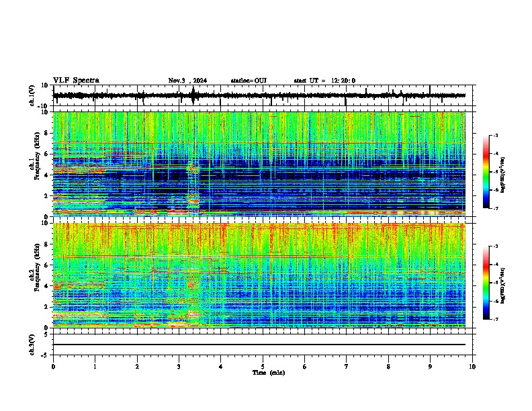Screen dimensions: 532x411
Task: Click the time axis tick label '8'
Action: tap(388, 367)
